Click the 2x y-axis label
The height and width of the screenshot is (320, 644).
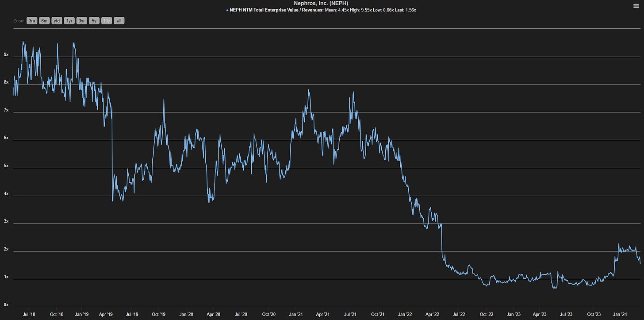pyautogui.click(x=6, y=249)
